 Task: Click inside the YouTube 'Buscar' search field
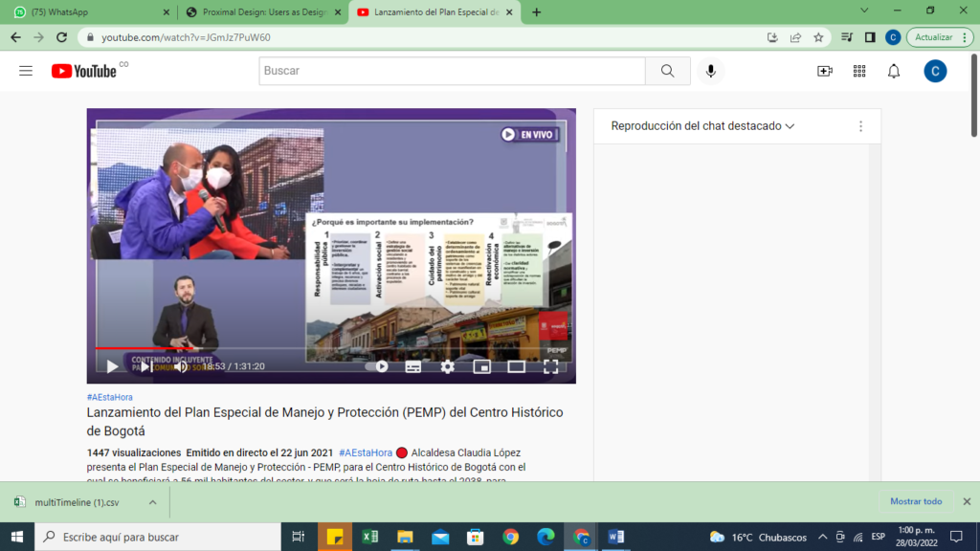(x=450, y=71)
